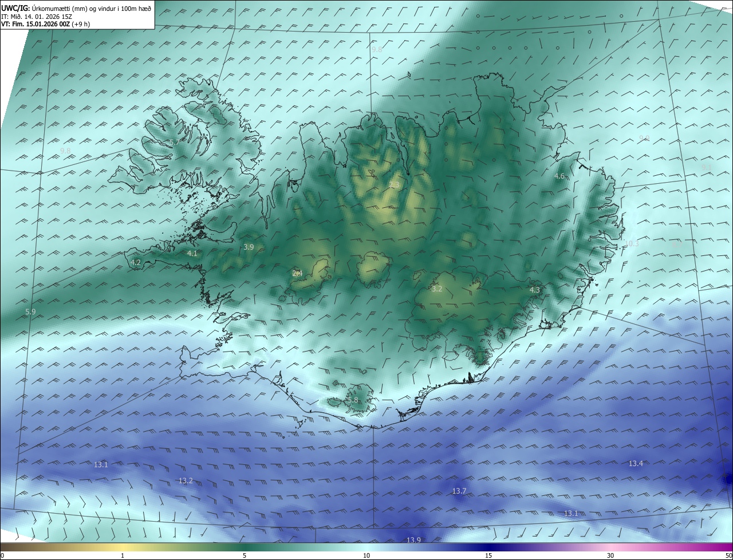Viewport: 733px width, 560px height.
Task: Click the 3.2 value label
Action: coord(437,289)
